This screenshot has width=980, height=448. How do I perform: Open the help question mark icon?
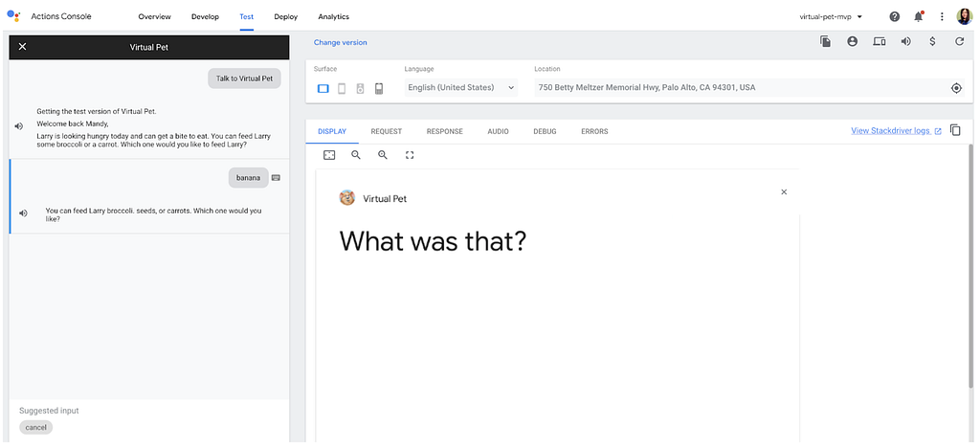895,17
